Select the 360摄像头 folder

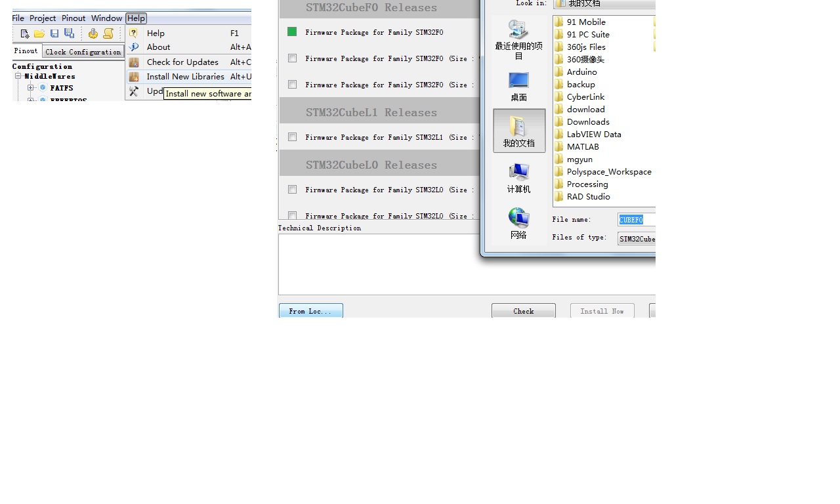click(x=579, y=60)
